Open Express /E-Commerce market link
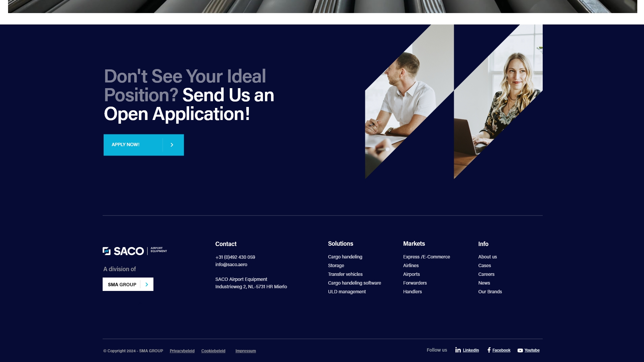Image resolution: width=644 pixels, height=362 pixels. coord(427,257)
